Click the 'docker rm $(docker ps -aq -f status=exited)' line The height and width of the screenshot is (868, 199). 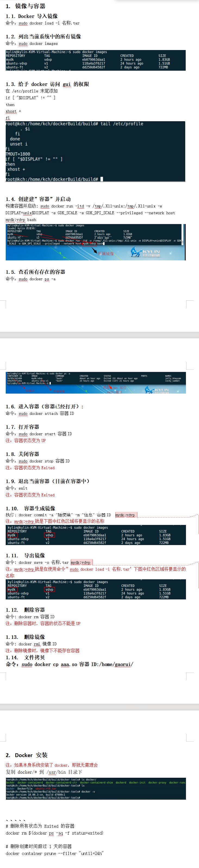tap(55, 833)
